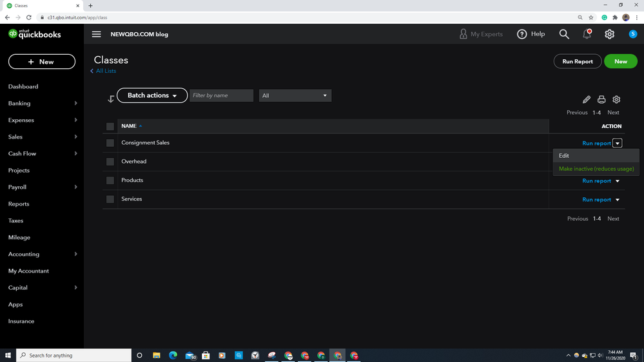Open Reports in sidebar
644x362 pixels.
[x=19, y=204]
